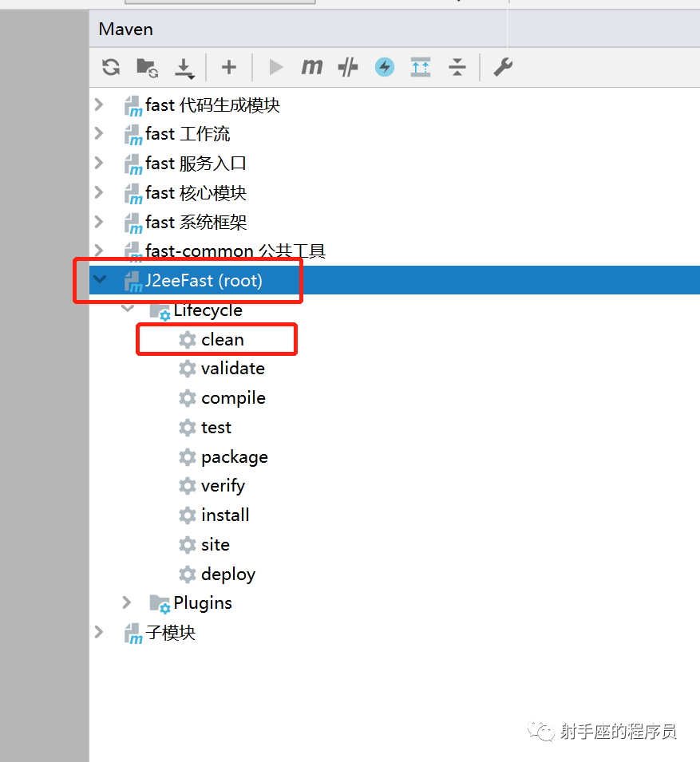700x762 pixels.
Task: Click the gear icon beside test
Action: click(187, 428)
